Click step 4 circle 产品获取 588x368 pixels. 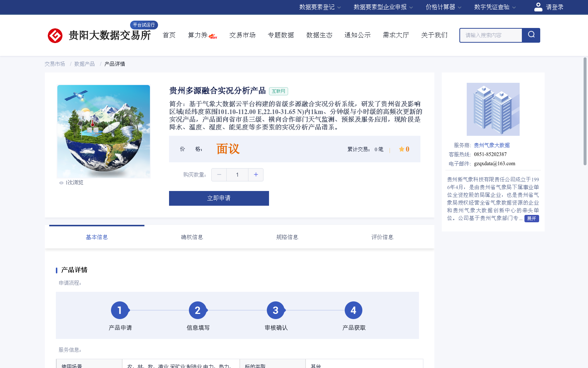coord(354,311)
